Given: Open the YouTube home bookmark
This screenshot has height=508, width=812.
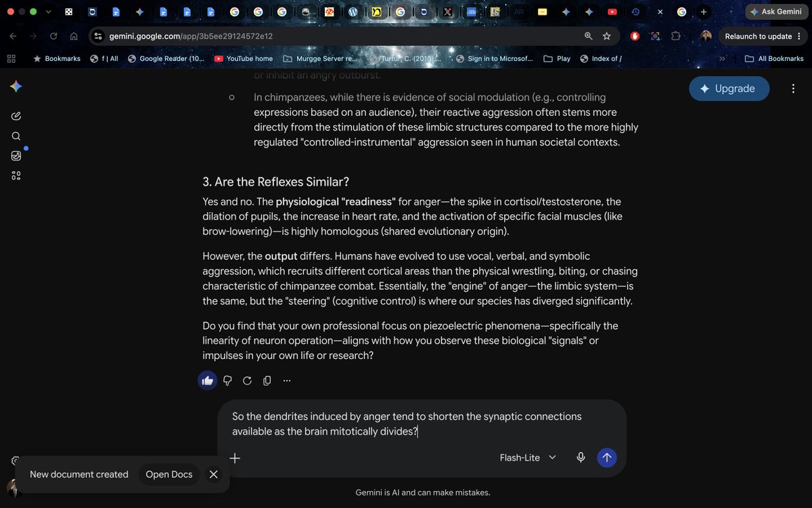Looking at the screenshot, I should tap(243, 59).
